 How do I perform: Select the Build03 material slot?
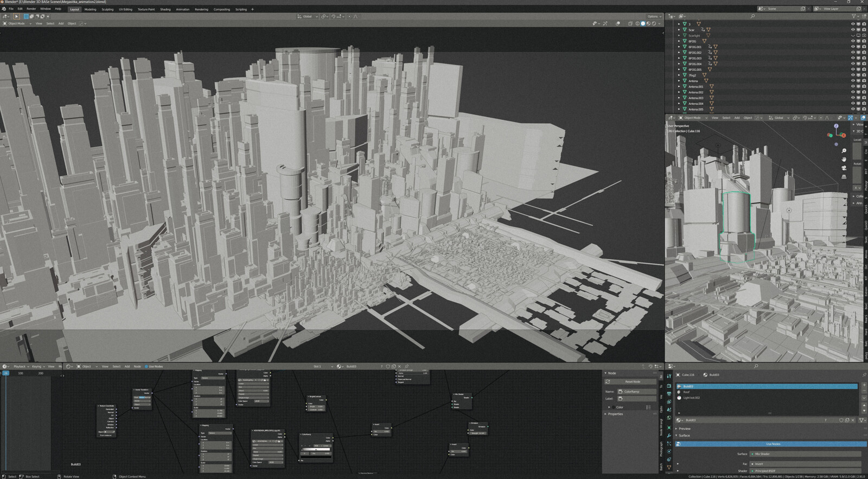[x=767, y=386]
